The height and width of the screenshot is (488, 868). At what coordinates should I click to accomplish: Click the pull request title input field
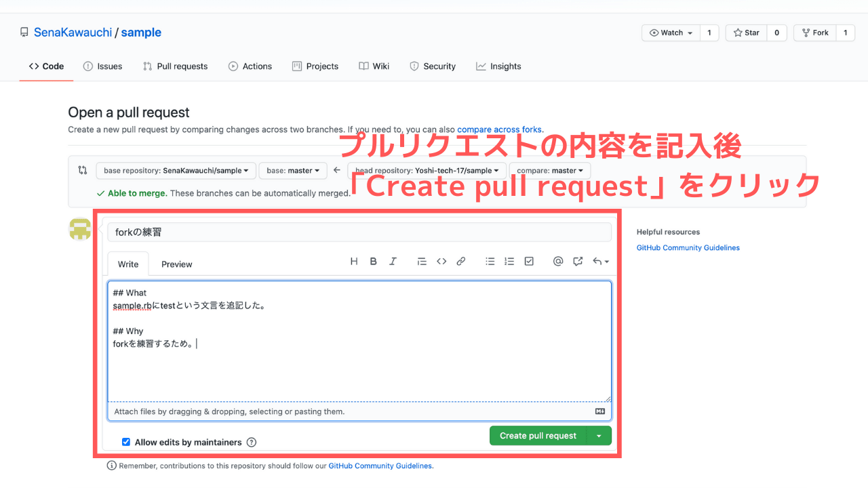pyautogui.click(x=359, y=232)
